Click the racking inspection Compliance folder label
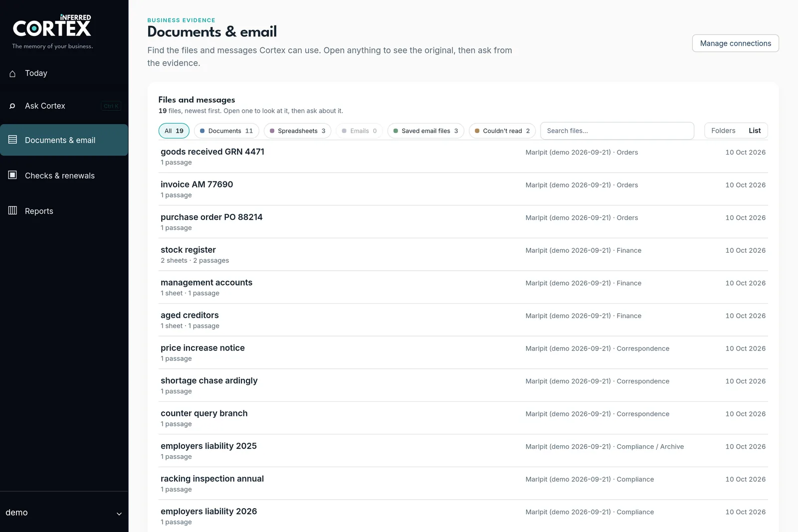Screen dimensions: 798x532 point(590,479)
